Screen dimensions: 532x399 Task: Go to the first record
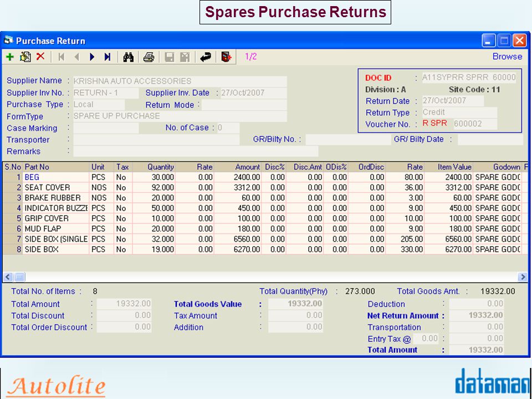(61, 57)
